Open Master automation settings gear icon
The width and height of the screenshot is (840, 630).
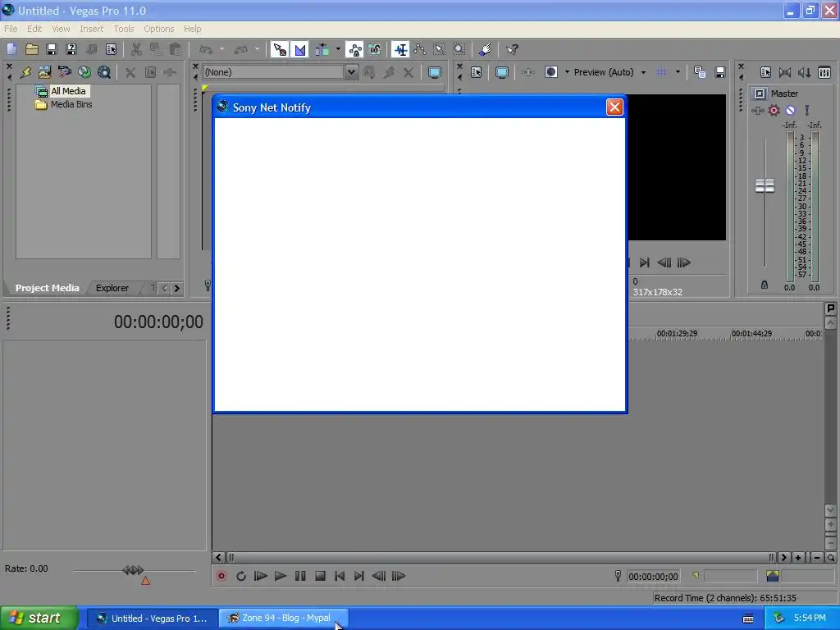(x=774, y=111)
